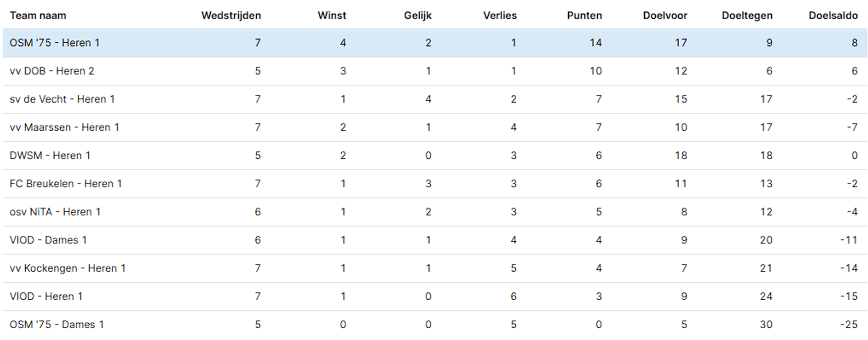The width and height of the screenshot is (868, 340).
Task: Select FC Breukelen - Heren 1
Action: click(66, 183)
